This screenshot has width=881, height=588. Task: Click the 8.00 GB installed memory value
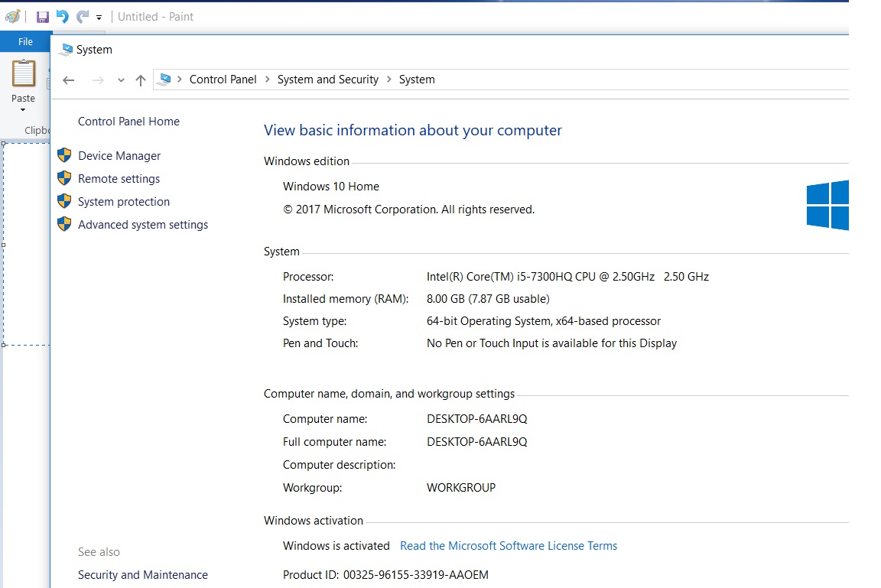(488, 299)
